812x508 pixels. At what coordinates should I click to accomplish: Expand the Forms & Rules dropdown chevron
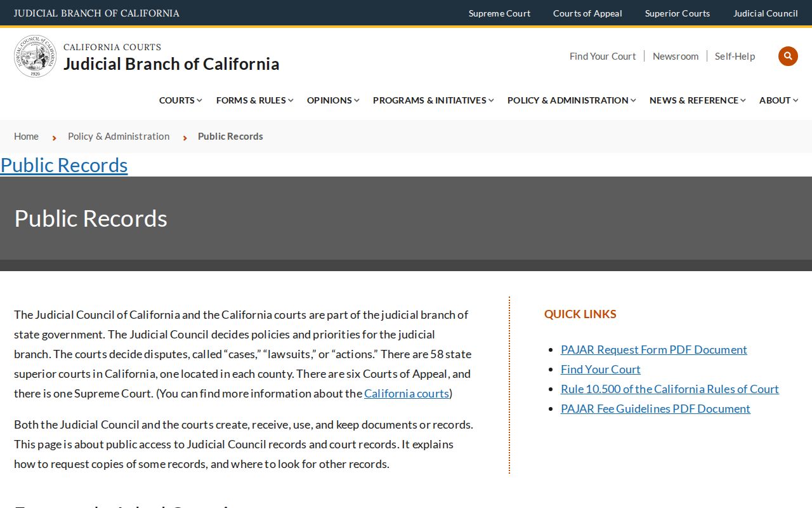[x=291, y=100]
